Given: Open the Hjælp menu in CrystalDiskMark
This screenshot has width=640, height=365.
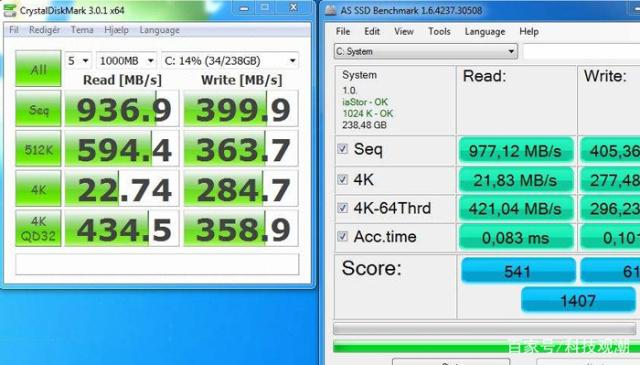Looking at the screenshot, I should tap(116, 30).
